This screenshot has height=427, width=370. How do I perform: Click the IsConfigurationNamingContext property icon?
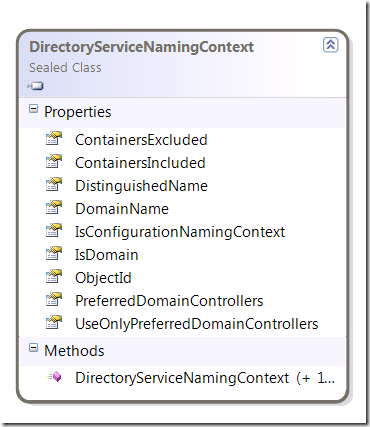point(54,230)
